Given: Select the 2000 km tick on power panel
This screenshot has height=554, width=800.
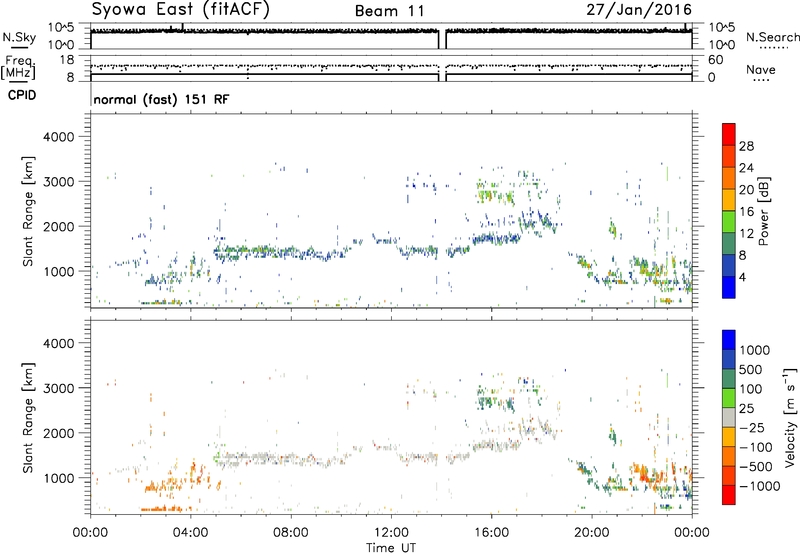Looking at the screenshot, I should 58,226.
